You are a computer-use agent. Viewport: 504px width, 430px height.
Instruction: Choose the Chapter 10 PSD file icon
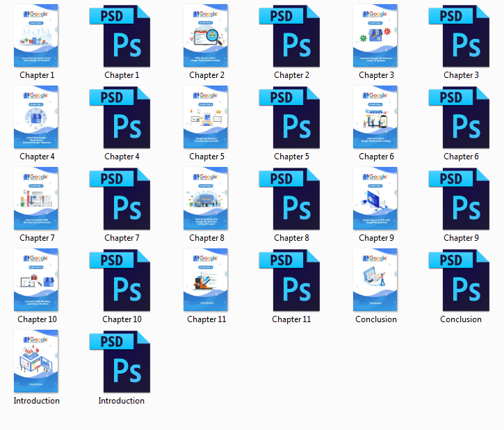click(122, 280)
